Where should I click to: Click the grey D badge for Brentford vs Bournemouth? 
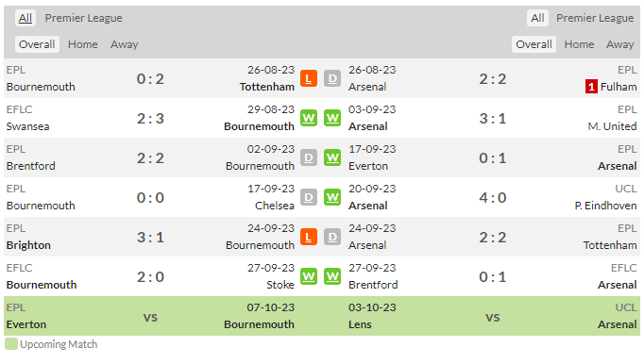click(x=309, y=157)
